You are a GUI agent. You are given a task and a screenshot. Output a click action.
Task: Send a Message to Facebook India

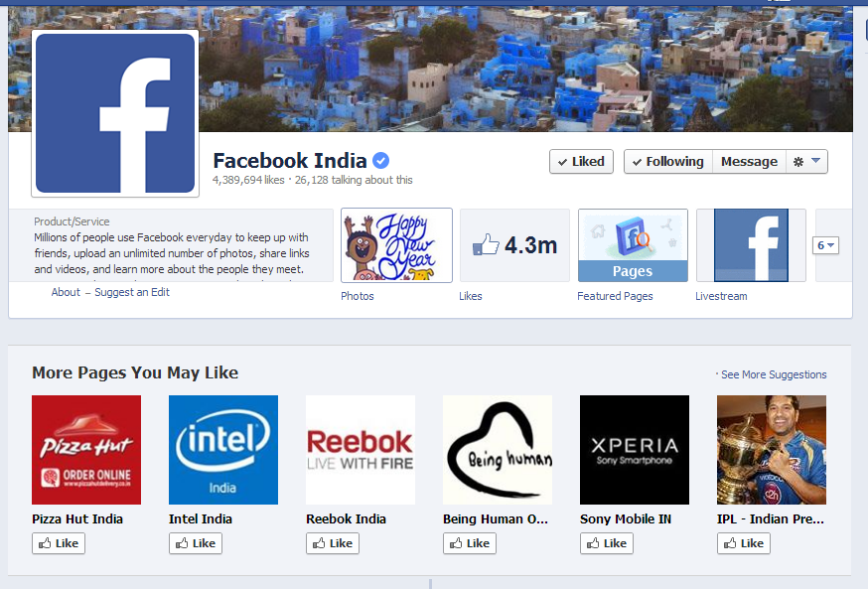(749, 162)
